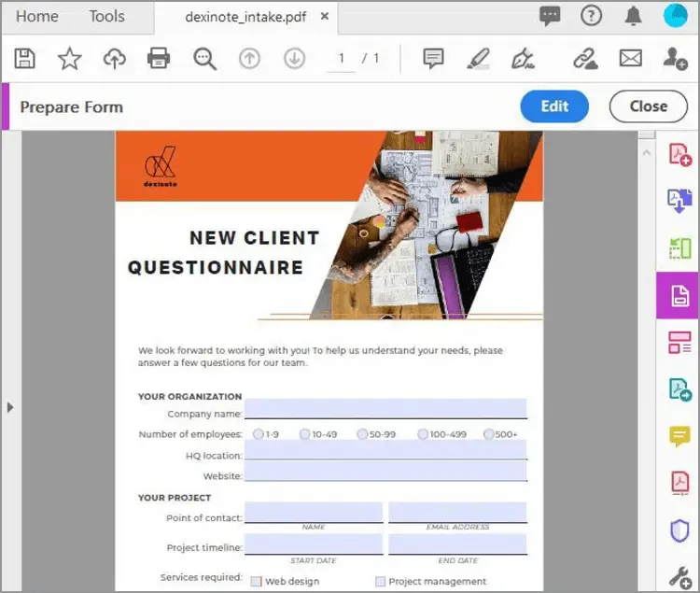Open Create PDF tool in sidebar

click(x=679, y=154)
